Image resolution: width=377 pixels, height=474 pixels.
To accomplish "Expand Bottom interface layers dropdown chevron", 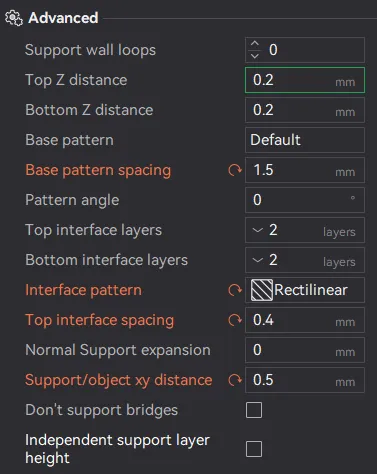I will [258, 260].
